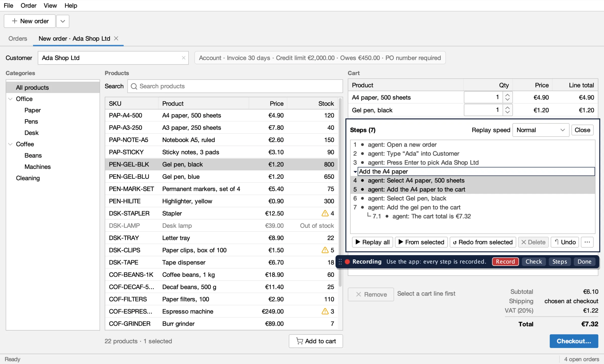Click the search magnifier icon in Products
Viewport: 604px width, 364px height.
pos(134,86)
